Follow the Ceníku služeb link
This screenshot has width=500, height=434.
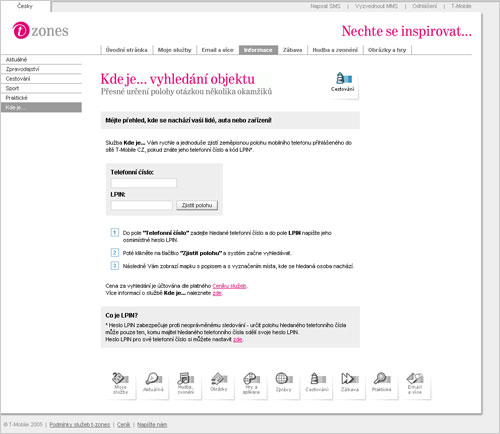click(229, 286)
